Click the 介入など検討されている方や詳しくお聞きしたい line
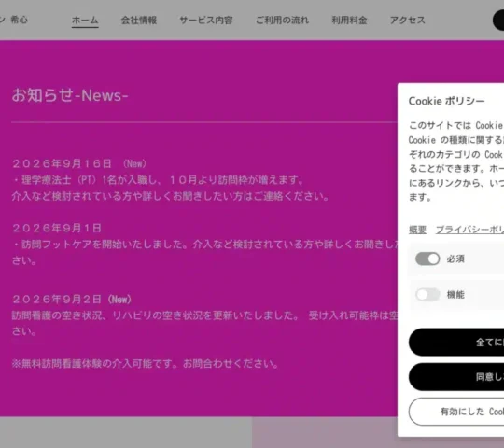Viewport: 504px width, 448px height. pos(171,196)
